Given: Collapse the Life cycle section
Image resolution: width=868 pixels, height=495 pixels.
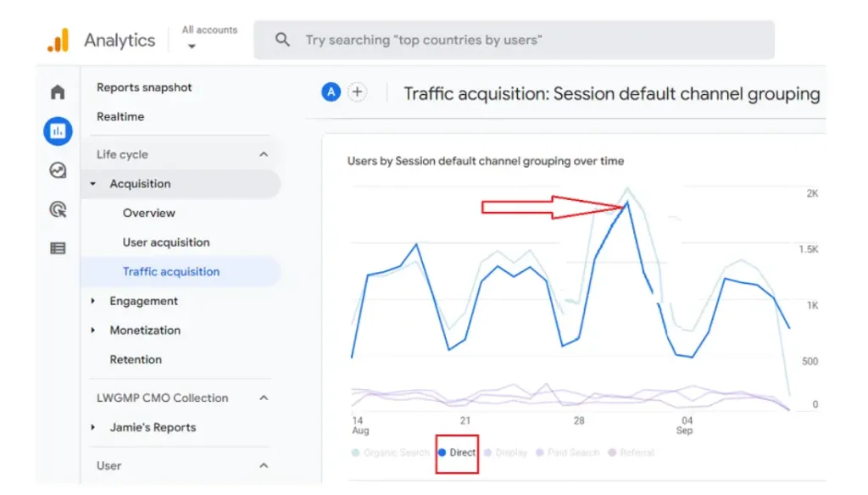Looking at the screenshot, I should coord(264,154).
